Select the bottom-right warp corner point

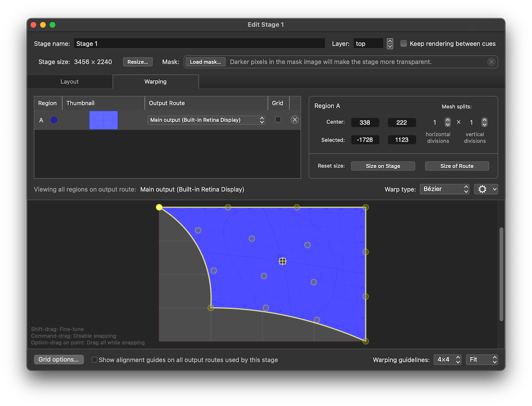click(x=365, y=341)
